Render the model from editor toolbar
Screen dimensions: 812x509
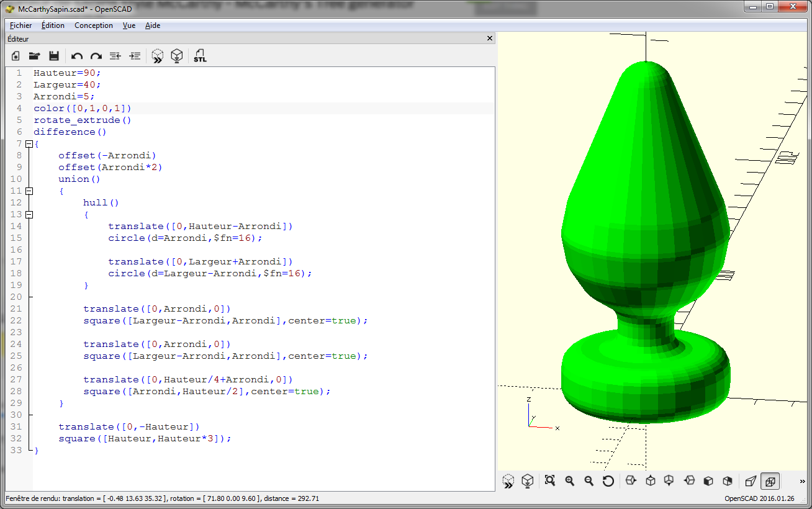[177, 56]
